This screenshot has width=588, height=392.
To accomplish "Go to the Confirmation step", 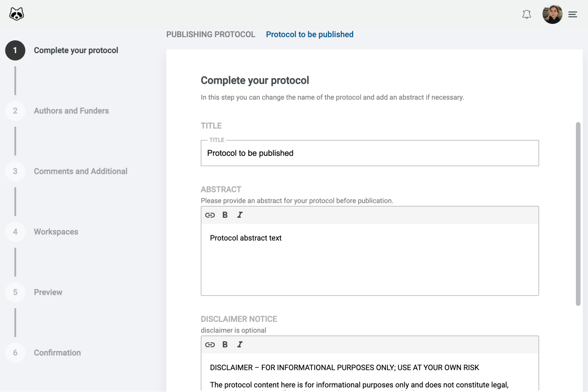I will (57, 353).
